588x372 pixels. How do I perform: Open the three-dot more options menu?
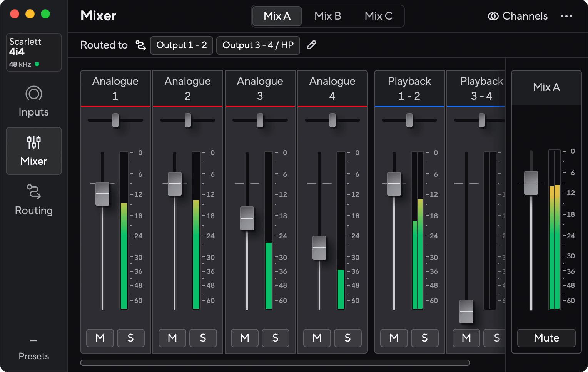point(566,16)
